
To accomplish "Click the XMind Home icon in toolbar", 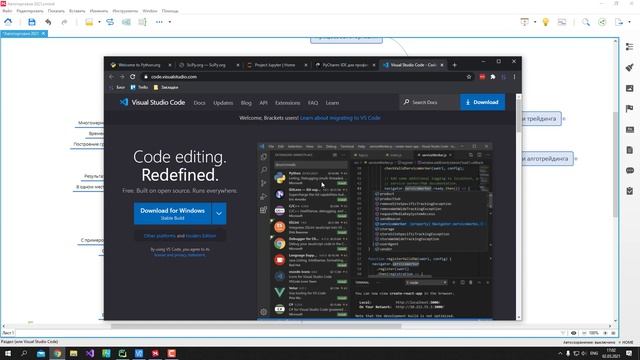I will pyautogui.click(x=8, y=22).
